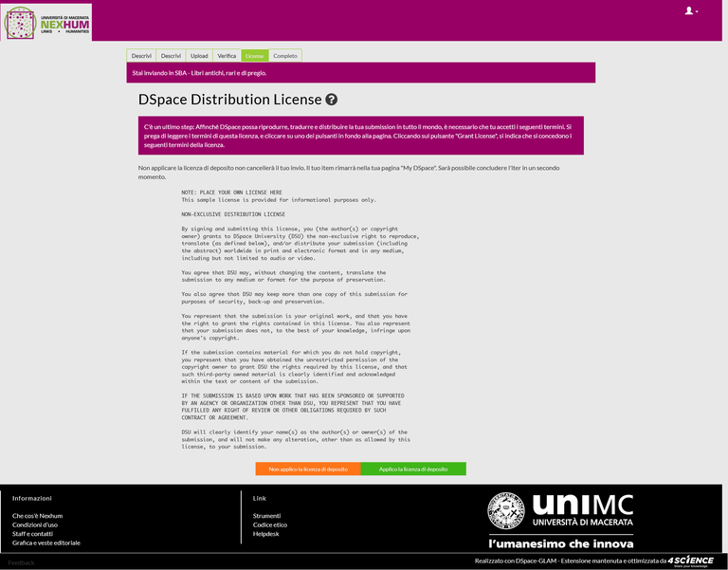The image size is (728, 570).
Task: Open the user account menu icon
Action: [x=691, y=10]
